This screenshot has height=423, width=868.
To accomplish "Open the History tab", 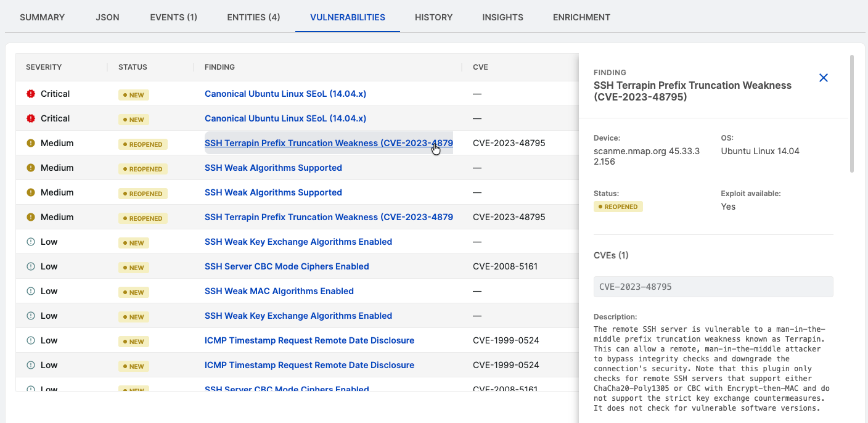I will tap(433, 17).
